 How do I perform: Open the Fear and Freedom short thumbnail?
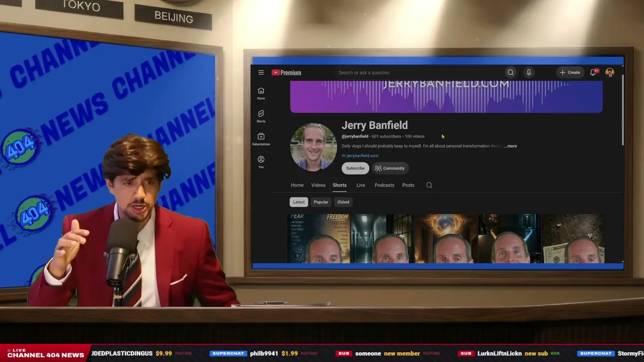[x=319, y=238]
